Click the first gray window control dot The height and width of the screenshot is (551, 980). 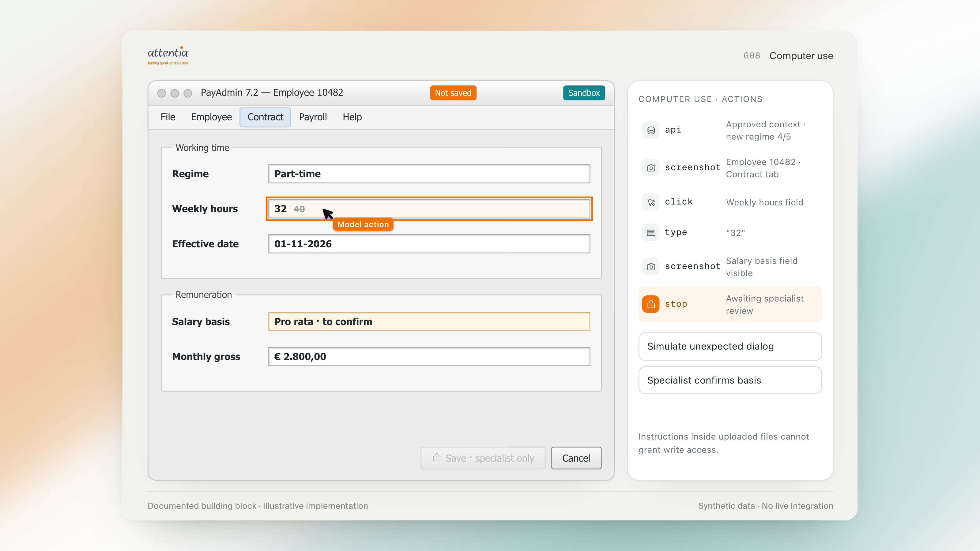[161, 93]
